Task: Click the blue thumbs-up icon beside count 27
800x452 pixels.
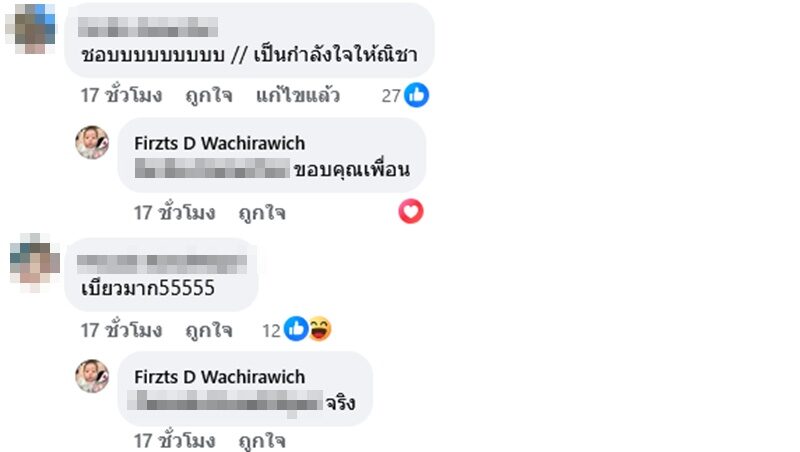Action: (x=416, y=95)
